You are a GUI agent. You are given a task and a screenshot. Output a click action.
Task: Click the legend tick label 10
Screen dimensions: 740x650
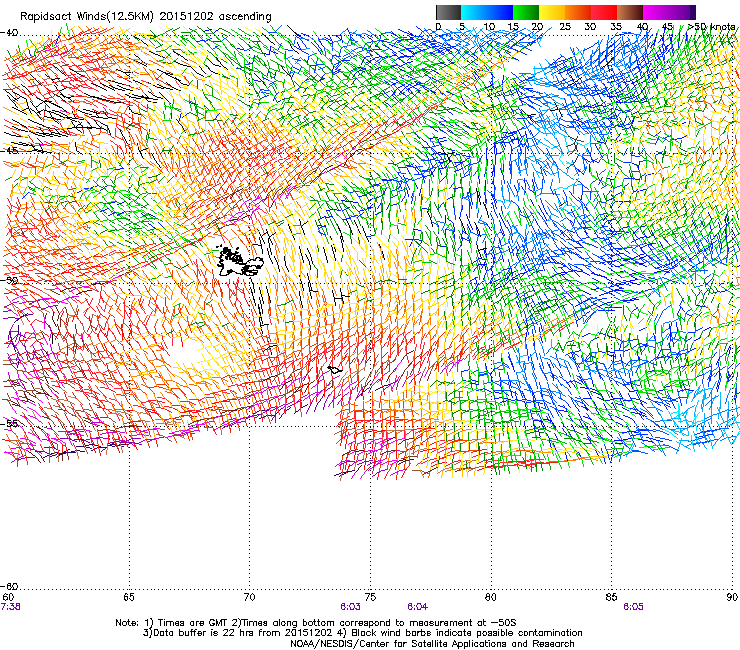point(489,27)
